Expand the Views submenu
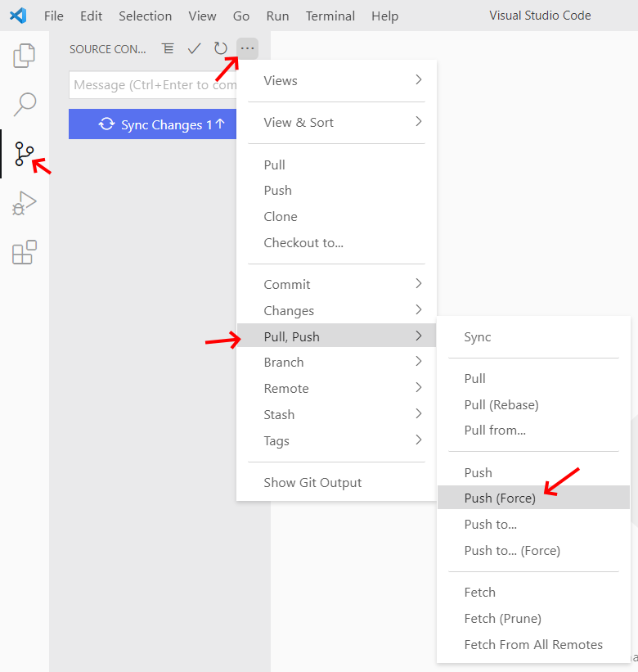This screenshot has width=638, height=672. [x=336, y=80]
